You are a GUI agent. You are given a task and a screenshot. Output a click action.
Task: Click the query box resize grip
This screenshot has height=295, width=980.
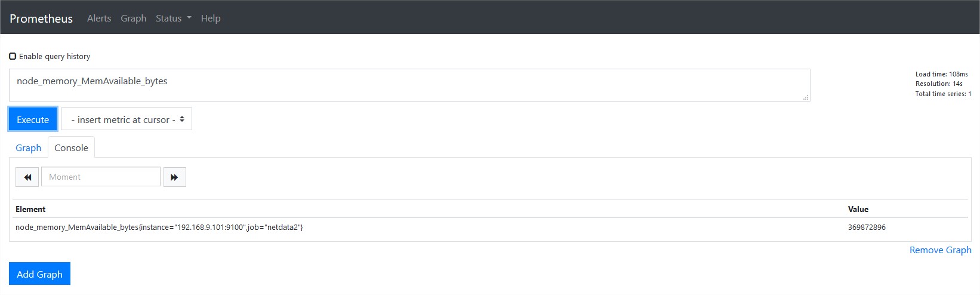pos(806,97)
